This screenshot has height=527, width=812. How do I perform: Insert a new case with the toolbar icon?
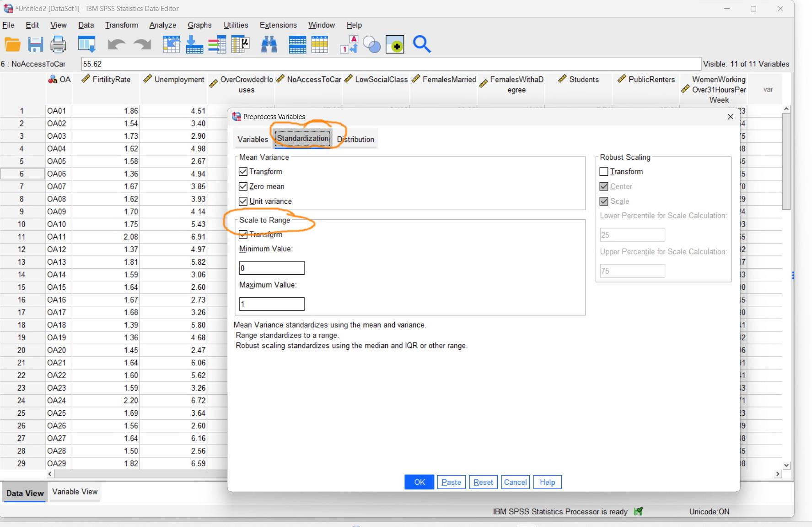[297, 44]
